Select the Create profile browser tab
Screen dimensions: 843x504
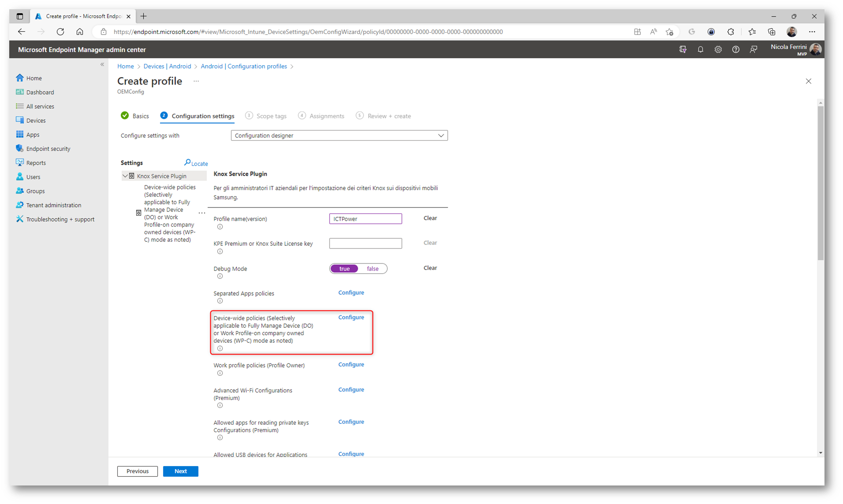click(82, 16)
